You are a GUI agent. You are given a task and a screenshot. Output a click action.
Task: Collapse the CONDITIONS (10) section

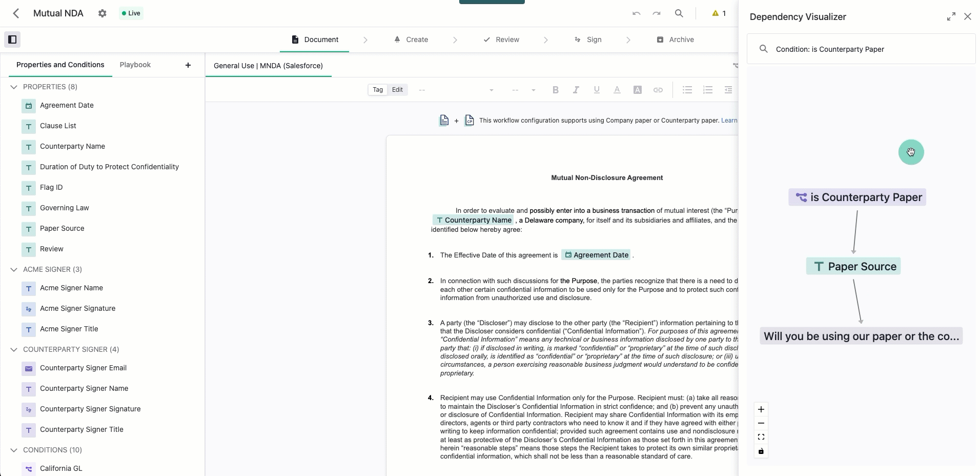[14, 450]
